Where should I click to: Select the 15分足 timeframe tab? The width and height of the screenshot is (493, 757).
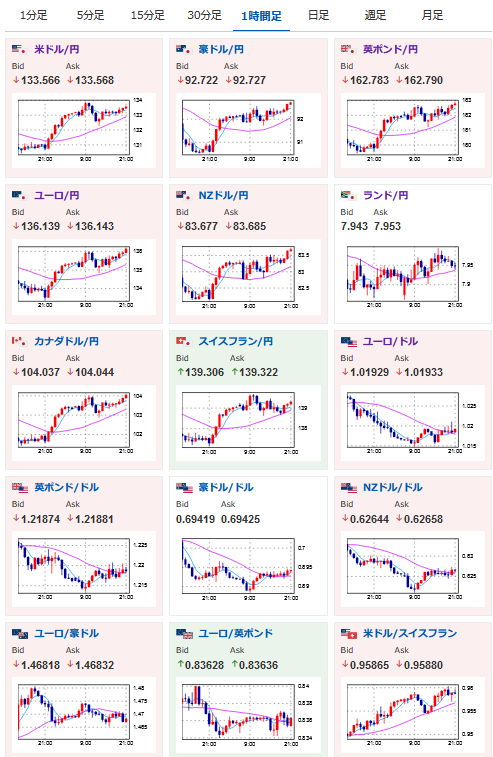point(148,15)
